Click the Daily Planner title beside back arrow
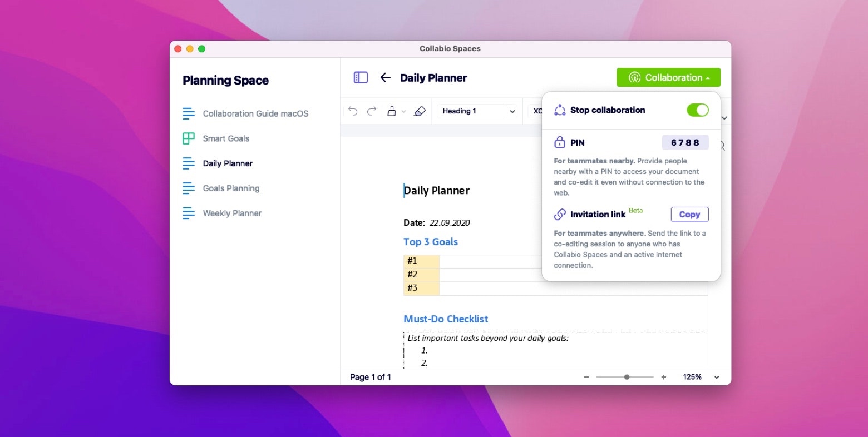Image resolution: width=868 pixels, height=437 pixels. (x=433, y=78)
